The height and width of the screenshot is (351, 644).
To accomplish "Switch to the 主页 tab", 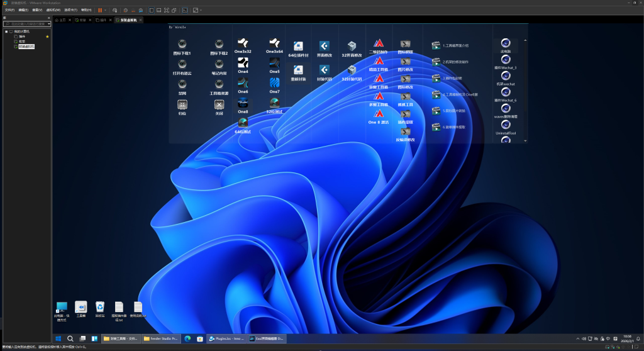I will [x=62, y=20].
